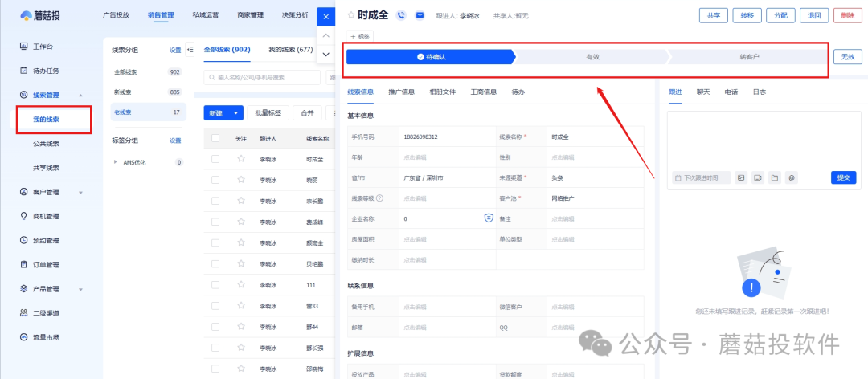
Task: Click the 二级渠道 people icon
Action: point(23,312)
